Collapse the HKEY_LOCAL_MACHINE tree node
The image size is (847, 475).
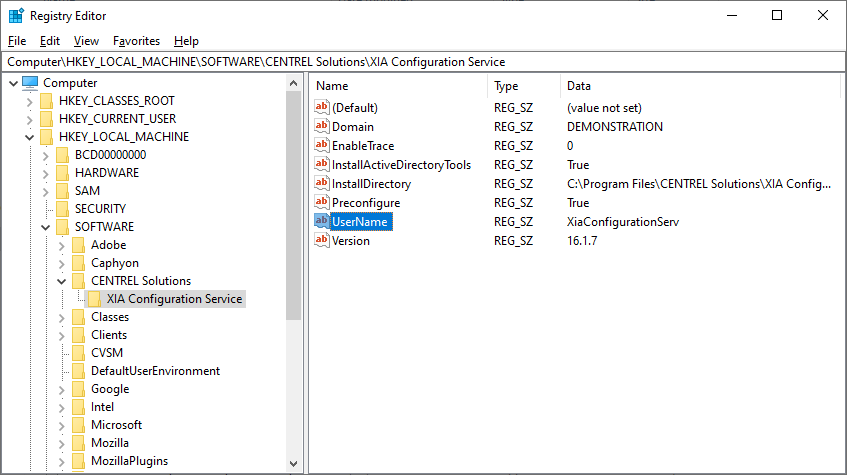(29, 137)
